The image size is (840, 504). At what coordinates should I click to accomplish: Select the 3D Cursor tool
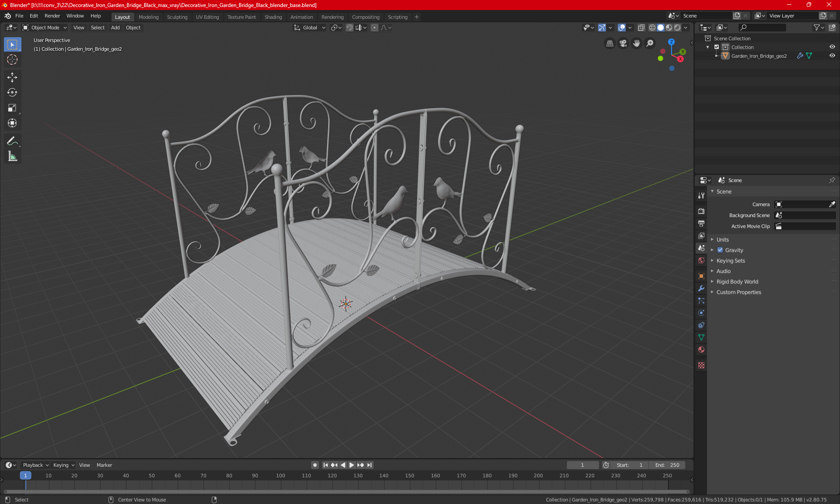pyautogui.click(x=12, y=59)
